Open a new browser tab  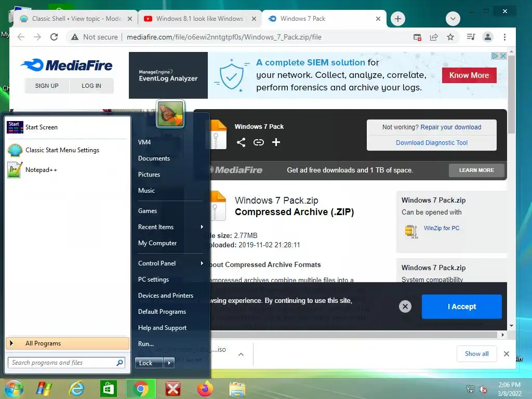click(x=398, y=19)
